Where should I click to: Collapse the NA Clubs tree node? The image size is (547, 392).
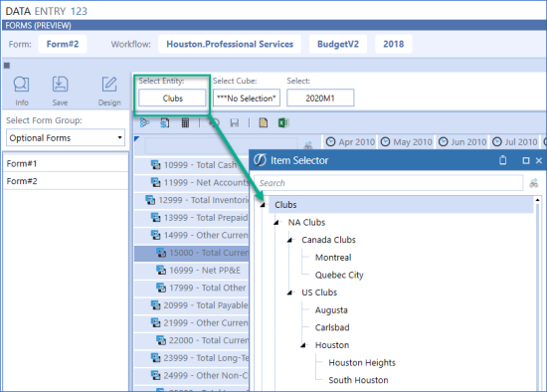point(276,222)
